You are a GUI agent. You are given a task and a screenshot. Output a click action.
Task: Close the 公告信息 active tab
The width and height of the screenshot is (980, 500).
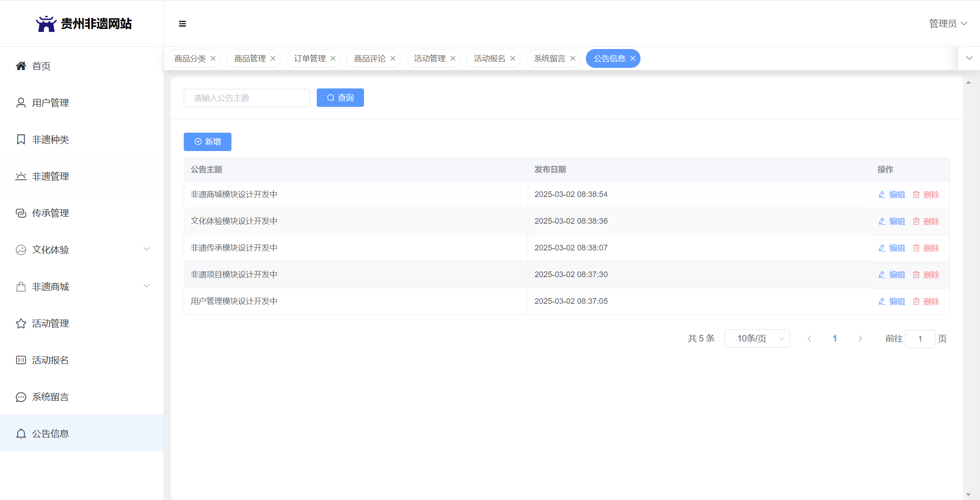(x=633, y=59)
